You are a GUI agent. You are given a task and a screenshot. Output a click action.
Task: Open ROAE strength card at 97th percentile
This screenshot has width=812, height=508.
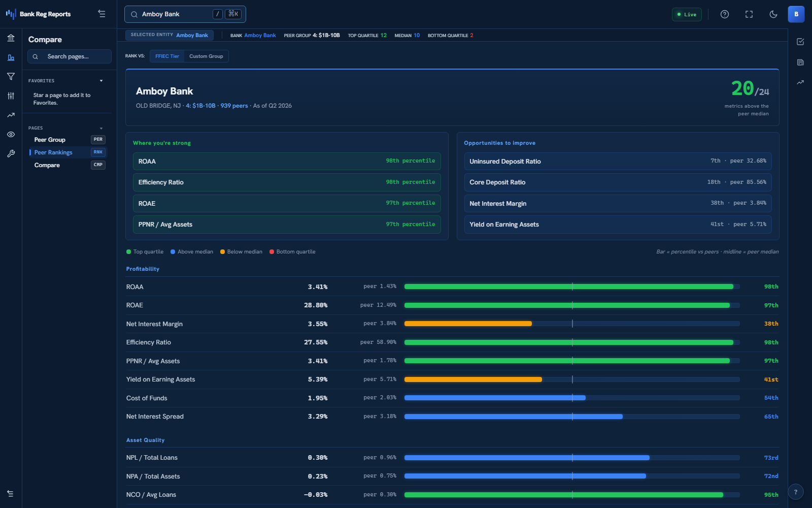[287, 203]
